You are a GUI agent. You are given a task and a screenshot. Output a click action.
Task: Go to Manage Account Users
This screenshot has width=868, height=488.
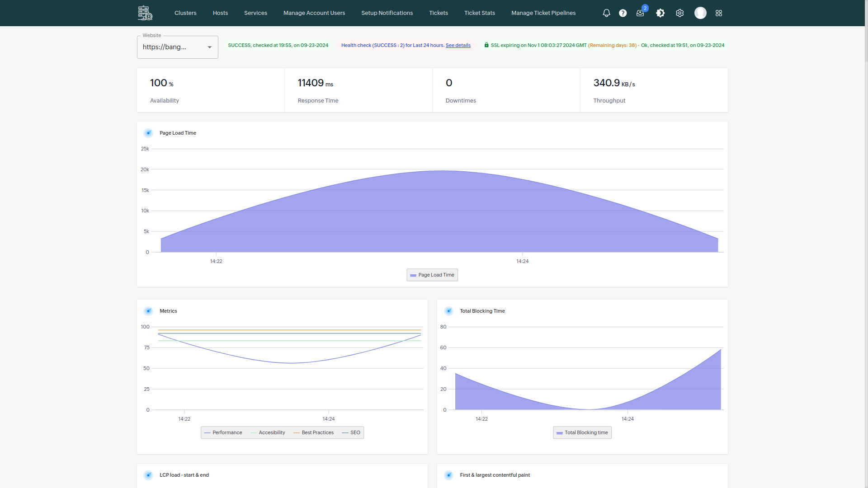pyautogui.click(x=314, y=13)
